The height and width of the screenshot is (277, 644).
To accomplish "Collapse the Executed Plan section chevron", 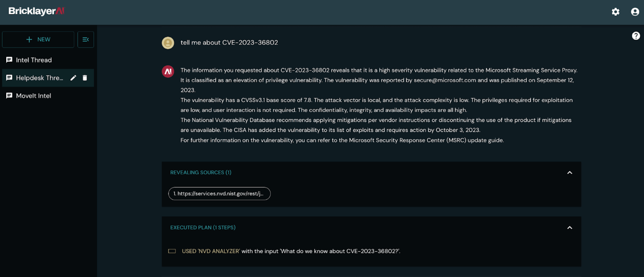I will tap(569, 228).
